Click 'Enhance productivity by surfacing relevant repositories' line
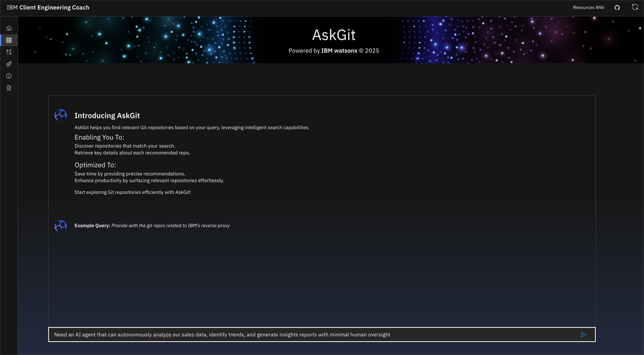Screen dimensions: 644x355 pyautogui.click(x=149, y=181)
